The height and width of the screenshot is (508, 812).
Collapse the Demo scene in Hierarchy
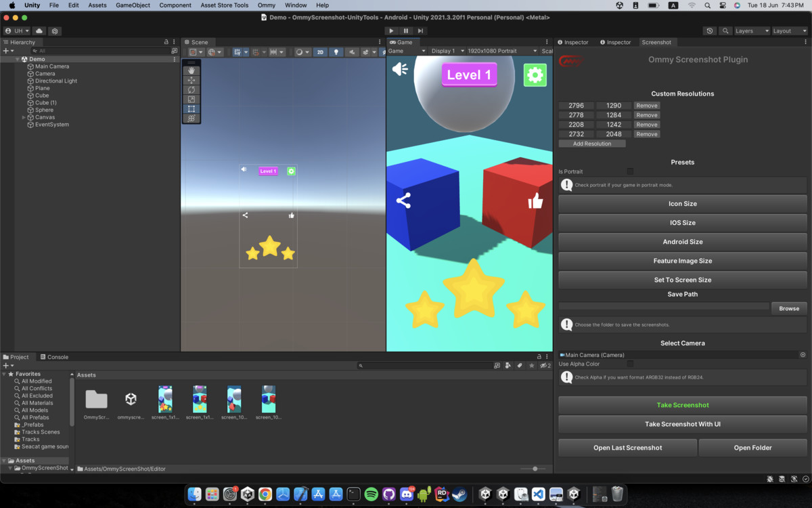[18, 60]
